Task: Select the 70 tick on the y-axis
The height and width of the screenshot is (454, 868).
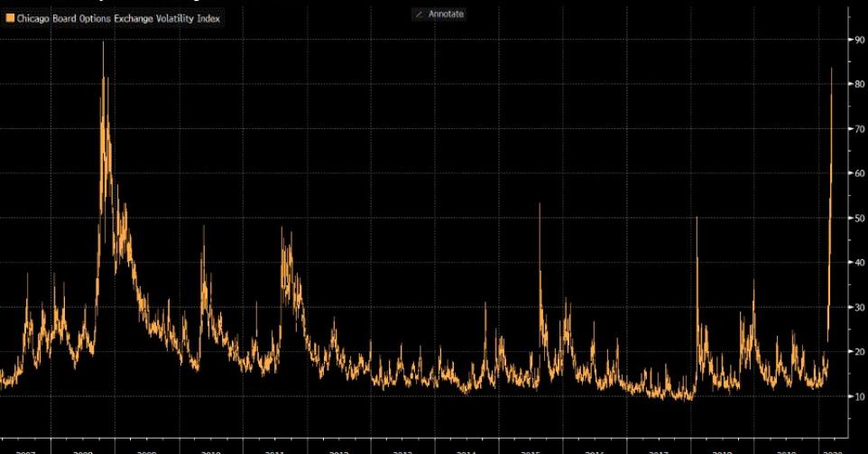Action: [859, 129]
